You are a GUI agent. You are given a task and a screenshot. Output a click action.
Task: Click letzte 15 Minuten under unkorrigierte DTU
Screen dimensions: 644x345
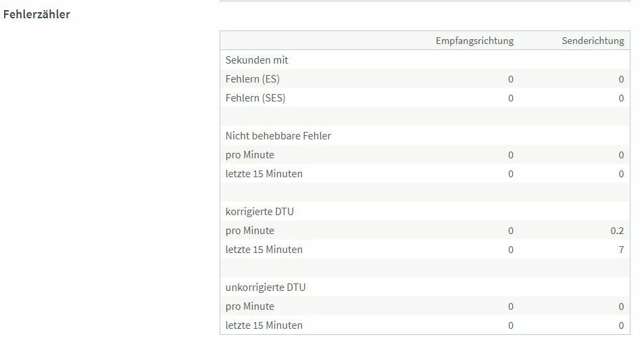point(264,325)
